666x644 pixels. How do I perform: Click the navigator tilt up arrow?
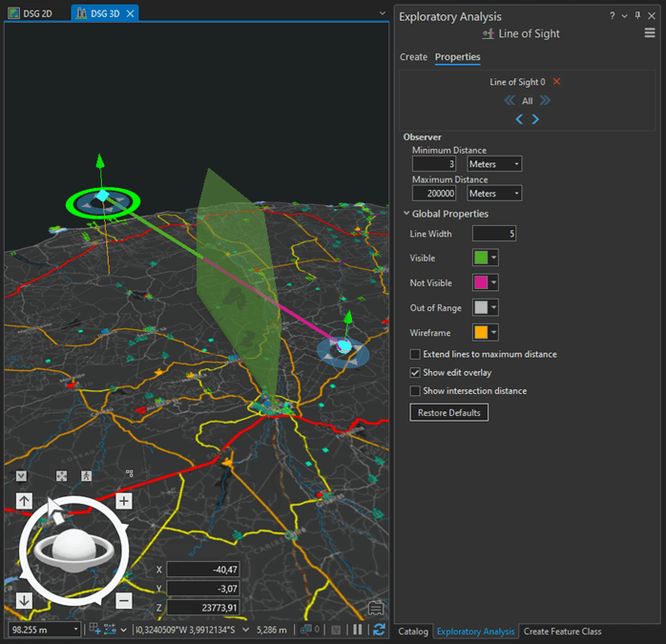click(x=24, y=501)
